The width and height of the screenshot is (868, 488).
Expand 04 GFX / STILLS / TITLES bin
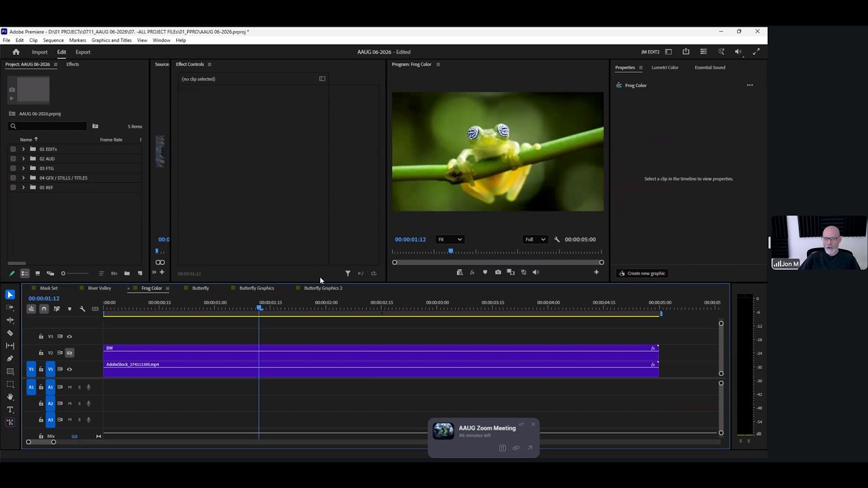coord(24,178)
